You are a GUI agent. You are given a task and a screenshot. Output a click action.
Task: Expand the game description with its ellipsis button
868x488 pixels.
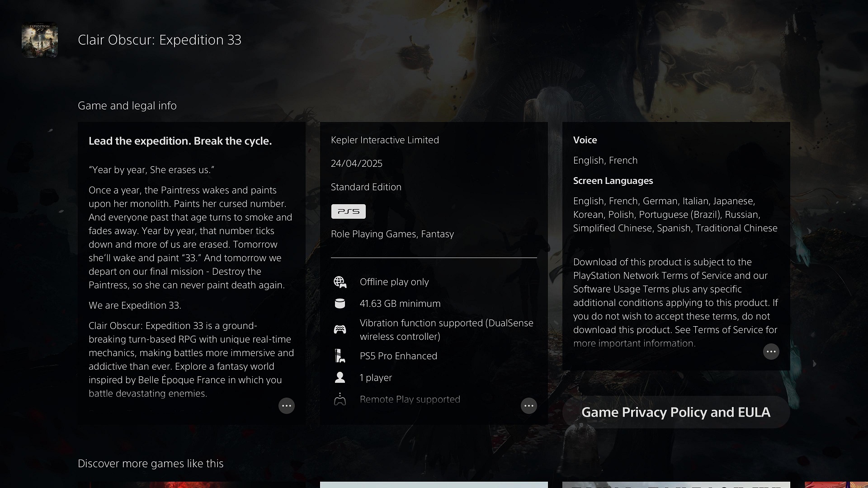(x=286, y=406)
